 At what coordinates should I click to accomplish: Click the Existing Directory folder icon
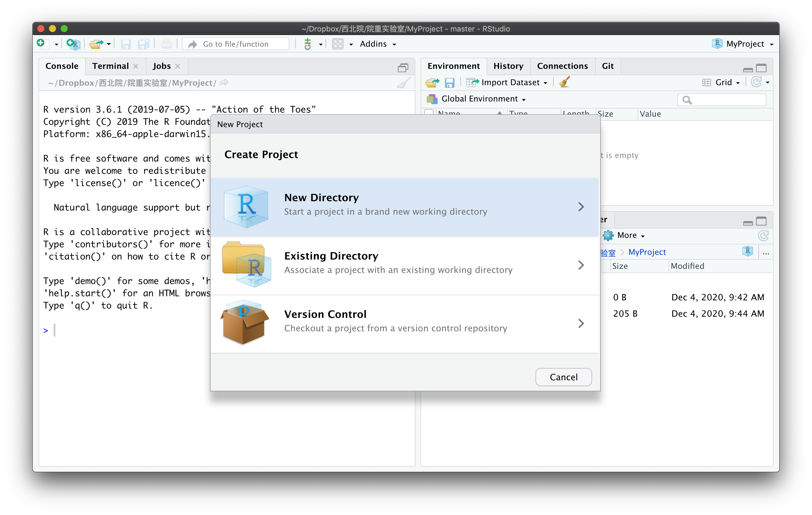pyautogui.click(x=246, y=264)
